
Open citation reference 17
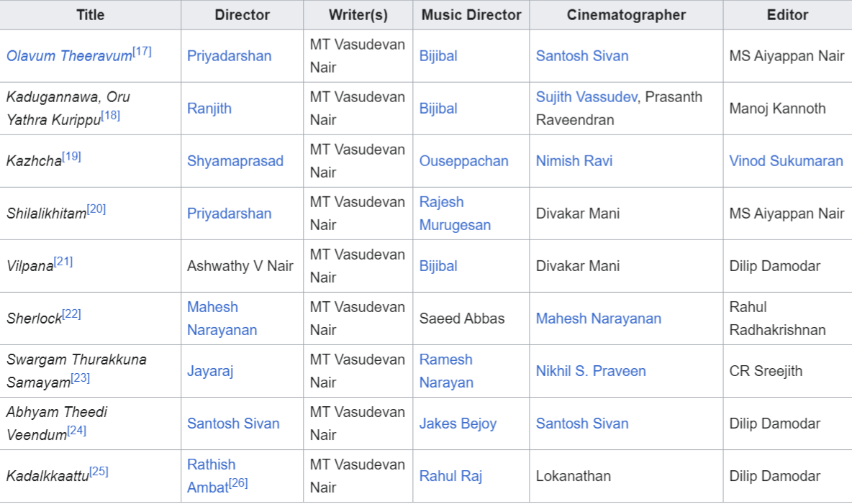[142, 52]
